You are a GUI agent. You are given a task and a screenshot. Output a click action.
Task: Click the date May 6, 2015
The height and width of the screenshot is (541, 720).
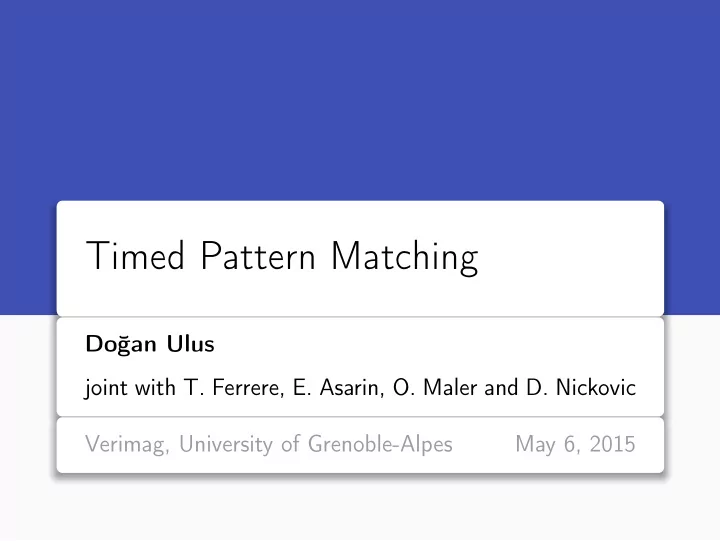click(575, 445)
